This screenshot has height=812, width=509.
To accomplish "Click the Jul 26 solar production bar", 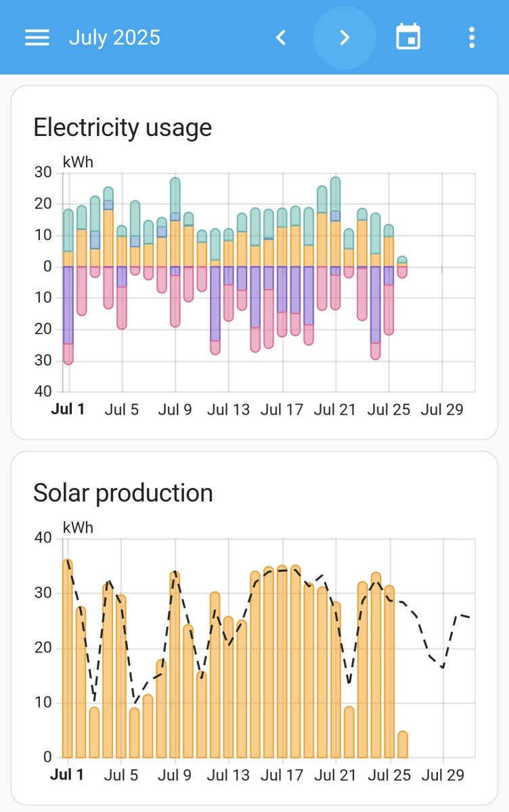I will 403,744.
